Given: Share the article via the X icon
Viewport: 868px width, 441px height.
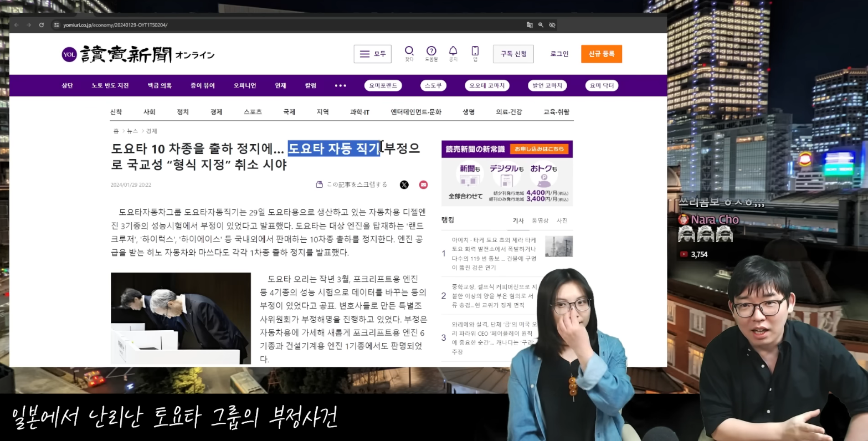Looking at the screenshot, I should [x=404, y=184].
